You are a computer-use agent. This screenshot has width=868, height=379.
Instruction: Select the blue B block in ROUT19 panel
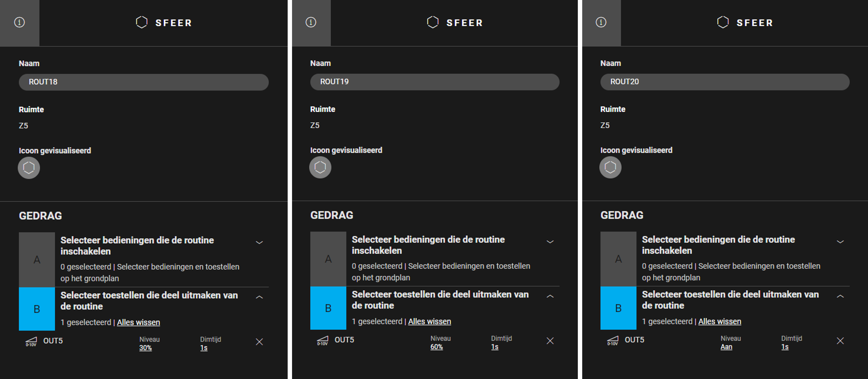(x=328, y=308)
